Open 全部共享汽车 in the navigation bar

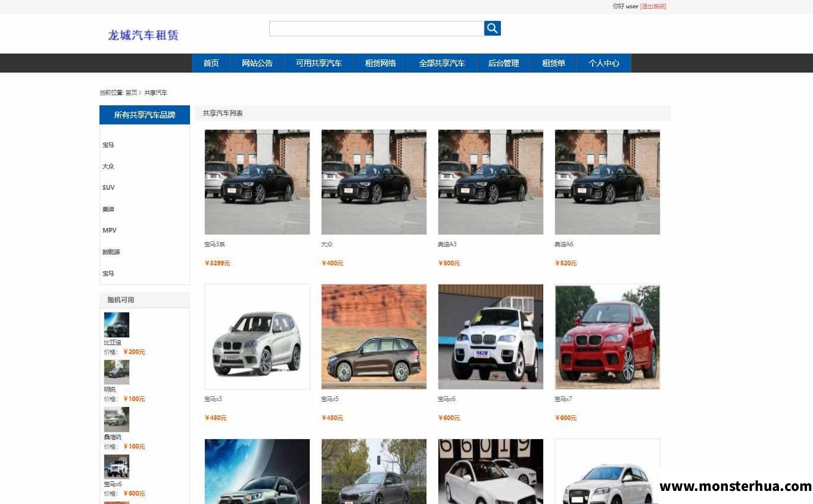442,63
